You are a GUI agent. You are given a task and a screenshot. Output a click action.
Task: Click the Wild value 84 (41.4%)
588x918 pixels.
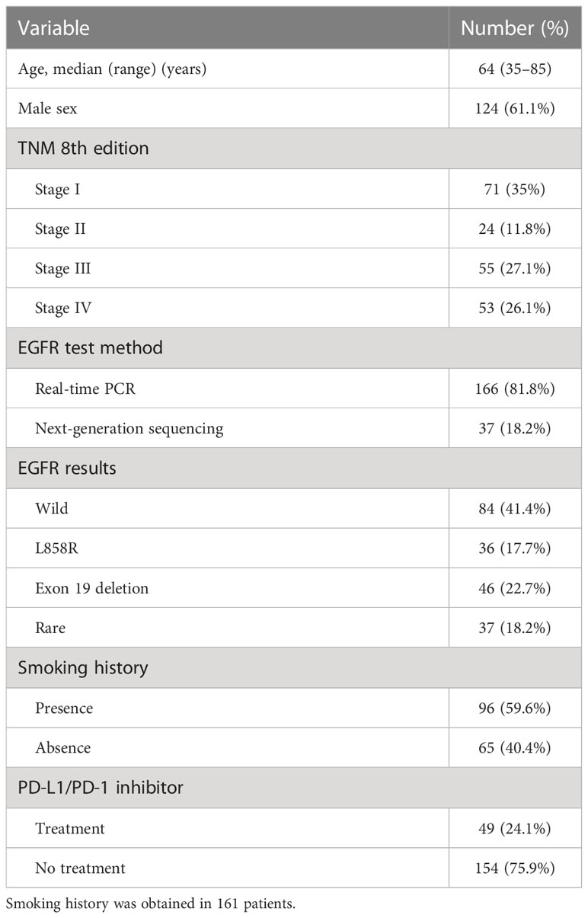[x=516, y=507]
